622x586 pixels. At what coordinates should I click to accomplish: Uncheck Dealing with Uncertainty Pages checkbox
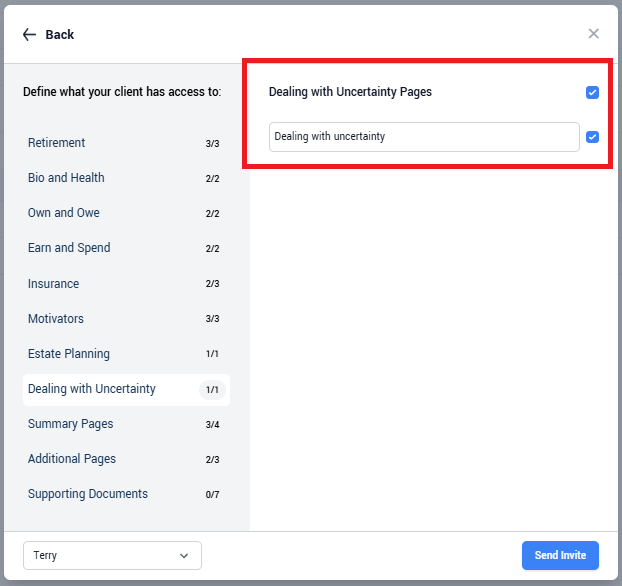point(592,92)
